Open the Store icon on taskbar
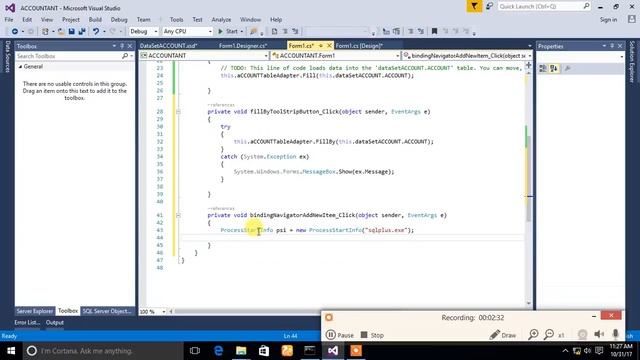The height and width of the screenshot is (360, 640). pyautogui.click(x=264, y=351)
